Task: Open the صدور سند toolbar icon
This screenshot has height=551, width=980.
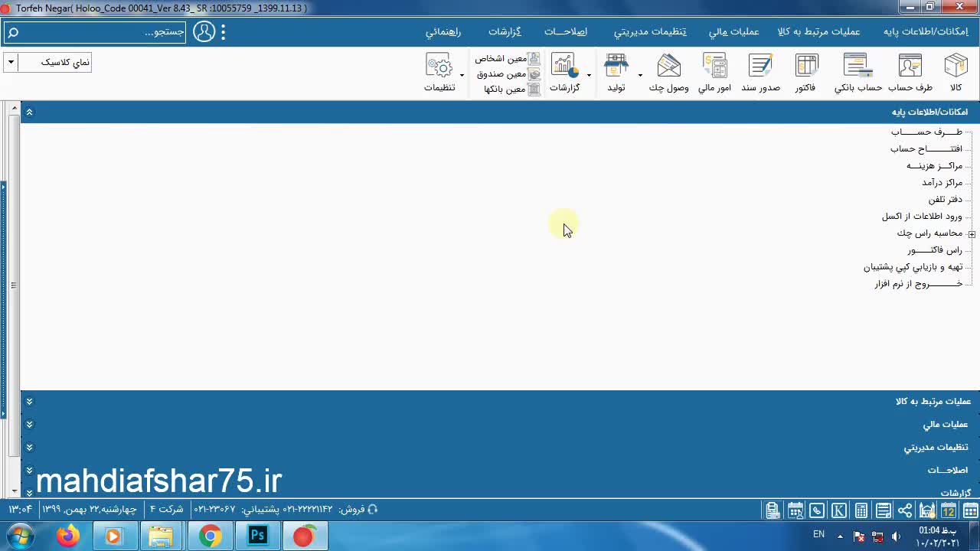Action: [760, 73]
